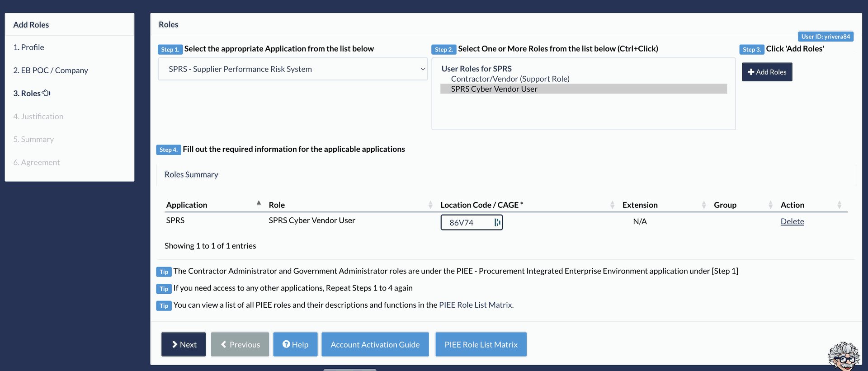Go back using Previous button
868x371 pixels.
pyautogui.click(x=240, y=344)
